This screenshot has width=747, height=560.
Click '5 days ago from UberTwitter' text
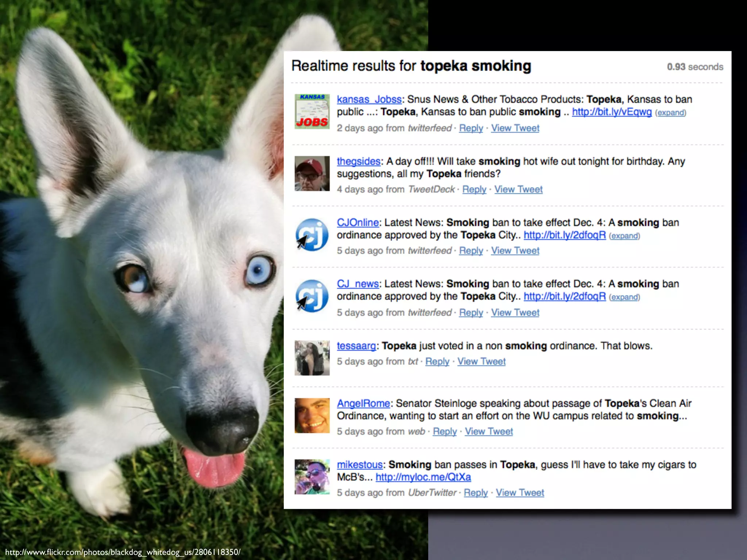pyautogui.click(x=396, y=493)
